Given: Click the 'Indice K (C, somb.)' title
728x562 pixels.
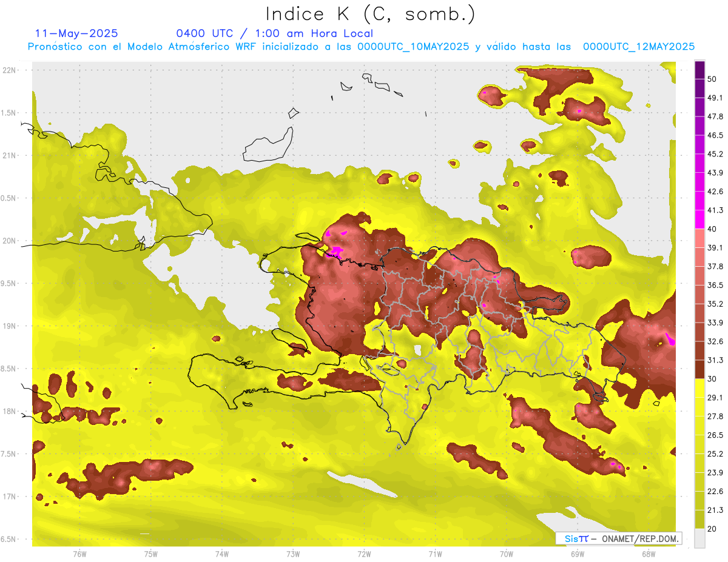Looking at the screenshot, I should (x=370, y=14).
